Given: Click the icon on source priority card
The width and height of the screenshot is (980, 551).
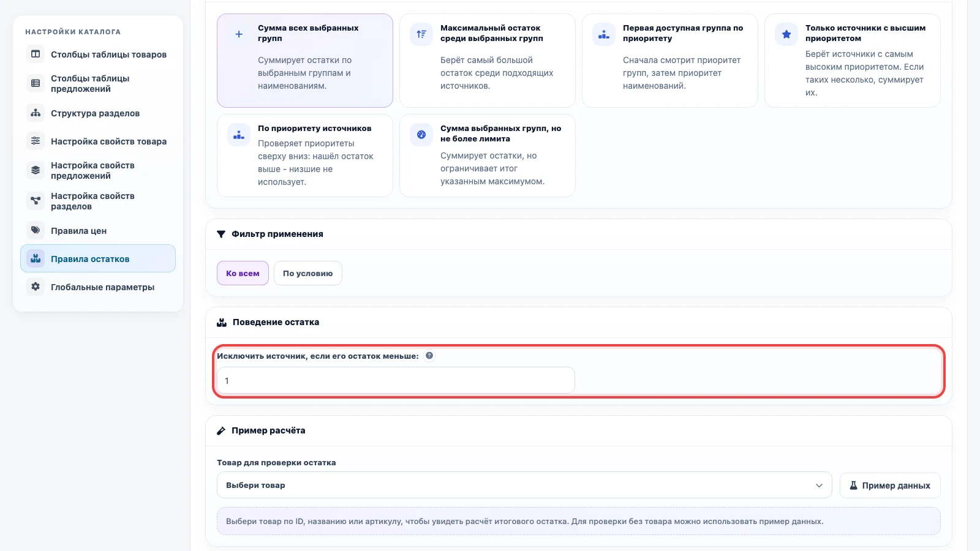Looking at the screenshot, I should click(239, 135).
